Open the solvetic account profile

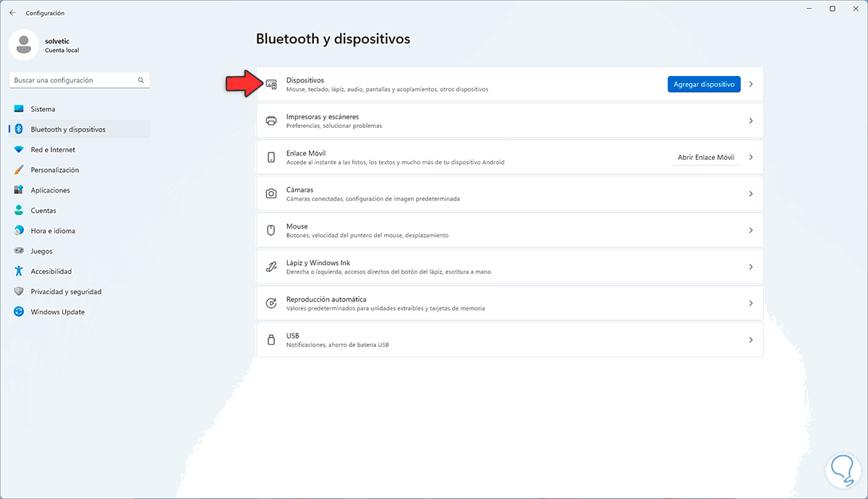click(x=43, y=45)
